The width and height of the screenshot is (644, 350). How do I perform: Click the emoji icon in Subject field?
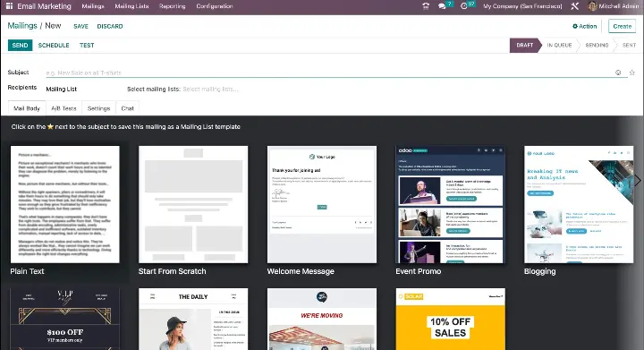pos(618,73)
